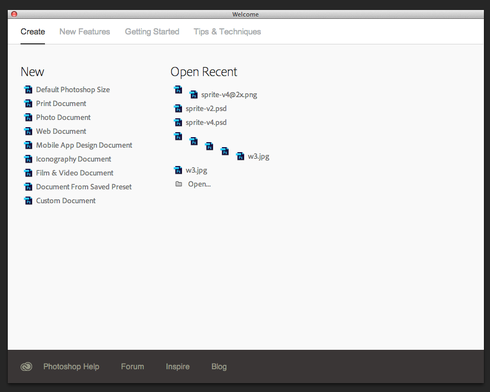Click file icon beside sprite-v2.psd
The image size is (490, 392).
pos(178,108)
